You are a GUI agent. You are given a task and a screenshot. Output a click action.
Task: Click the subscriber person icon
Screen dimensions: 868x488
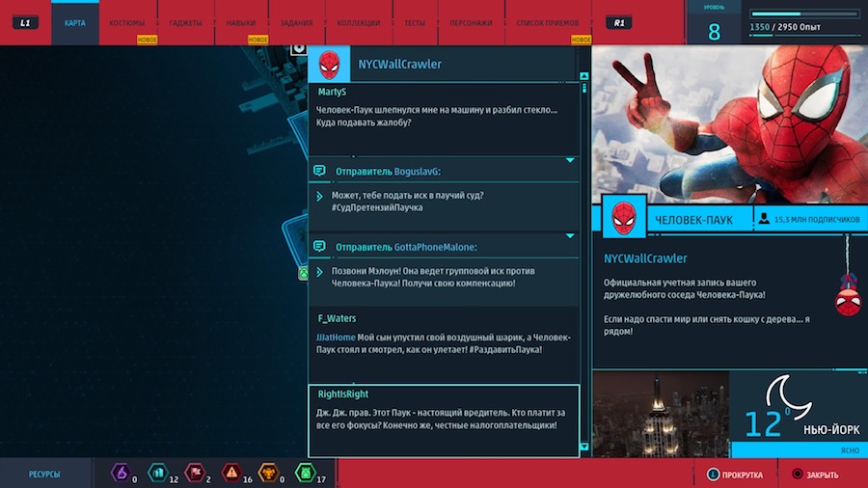764,219
